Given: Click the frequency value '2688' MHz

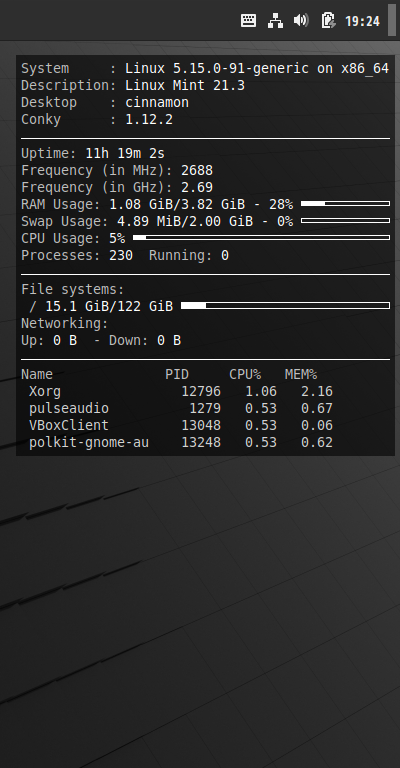Looking at the screenshot, I should pyautogui.click(x=197, y=170).
